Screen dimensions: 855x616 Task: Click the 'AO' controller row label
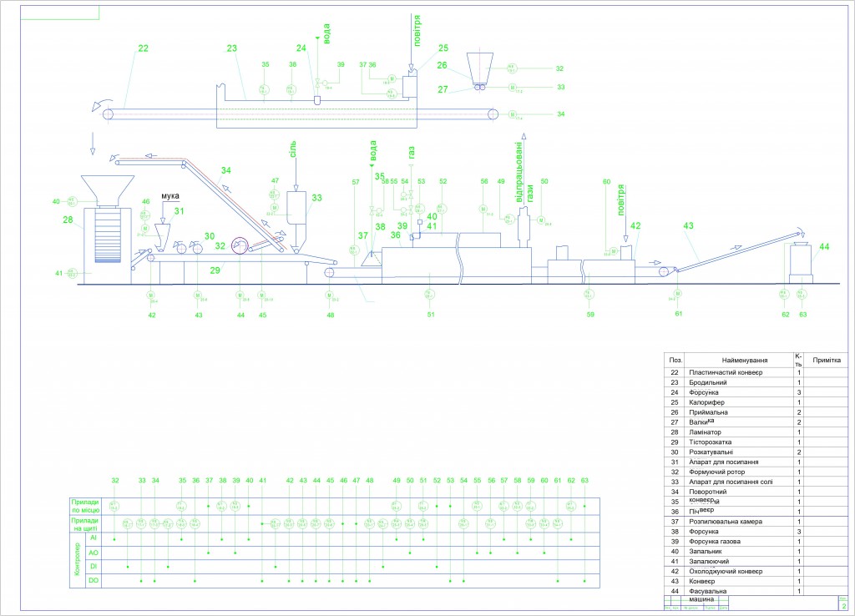pyautogui.click(x=94, y=553)
